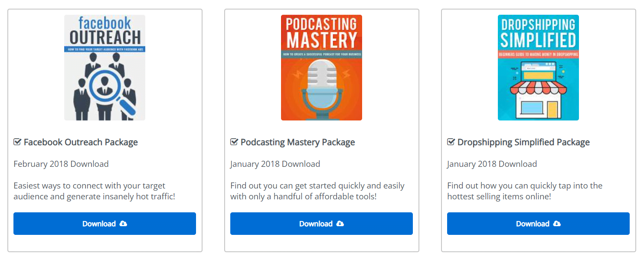Click the checkmark icon beside Podcasting Mastery Package
Image resolution: width=644 pixels, height=260 pixels.
[x=234, y=142]
